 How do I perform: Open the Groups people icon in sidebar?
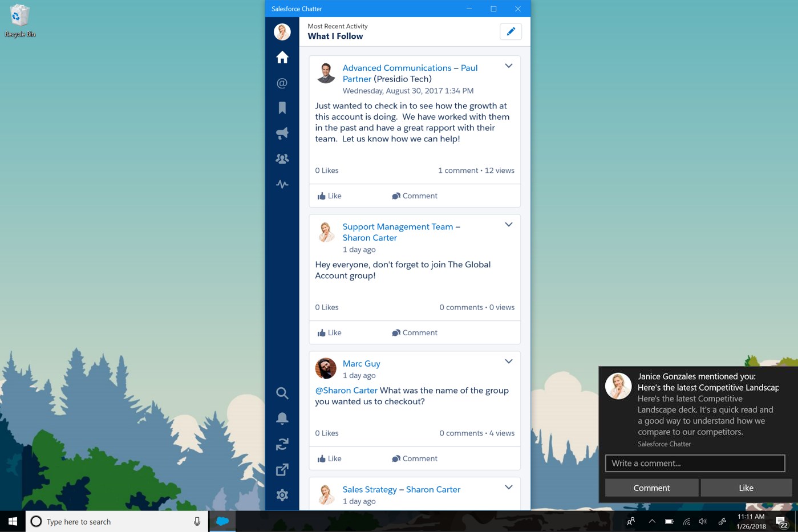(x=282, y=159)
